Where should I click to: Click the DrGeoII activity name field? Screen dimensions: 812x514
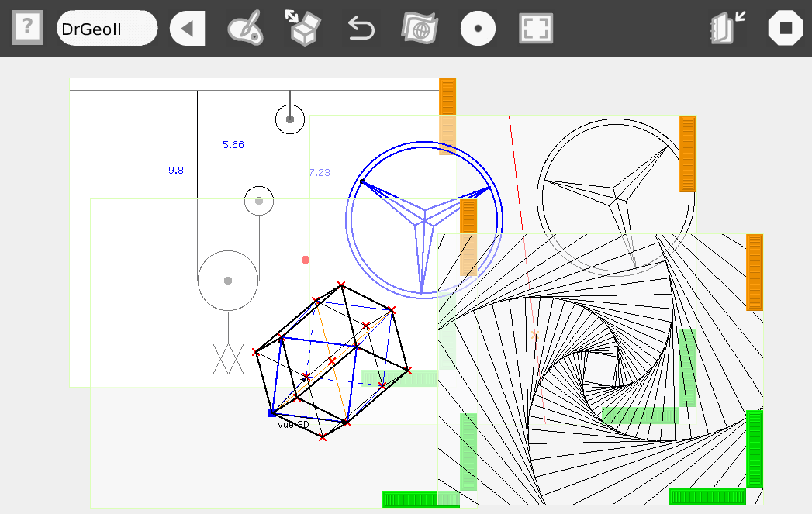(x=107, y=29)
